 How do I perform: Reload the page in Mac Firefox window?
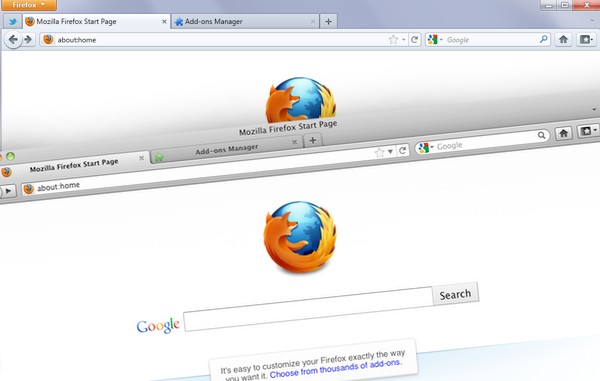402,150
